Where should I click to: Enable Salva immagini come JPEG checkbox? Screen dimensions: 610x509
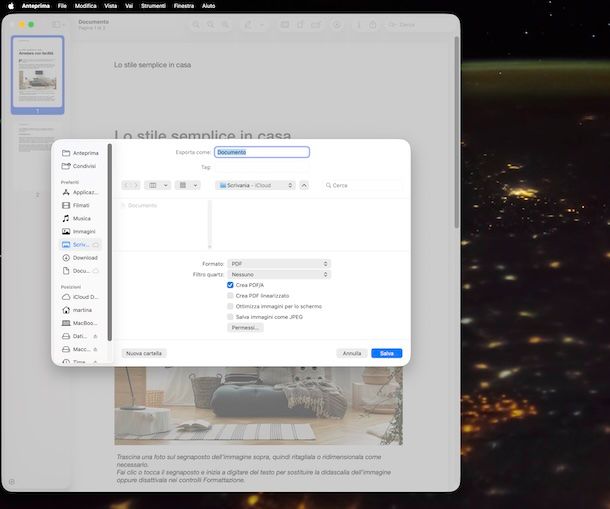point(230,317)
